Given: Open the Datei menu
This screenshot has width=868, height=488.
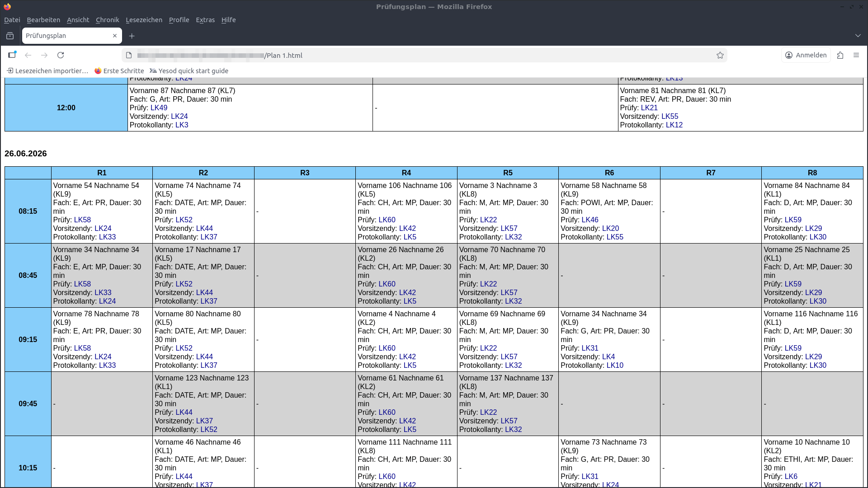Looking at the screenshot, I should [12, 20].
